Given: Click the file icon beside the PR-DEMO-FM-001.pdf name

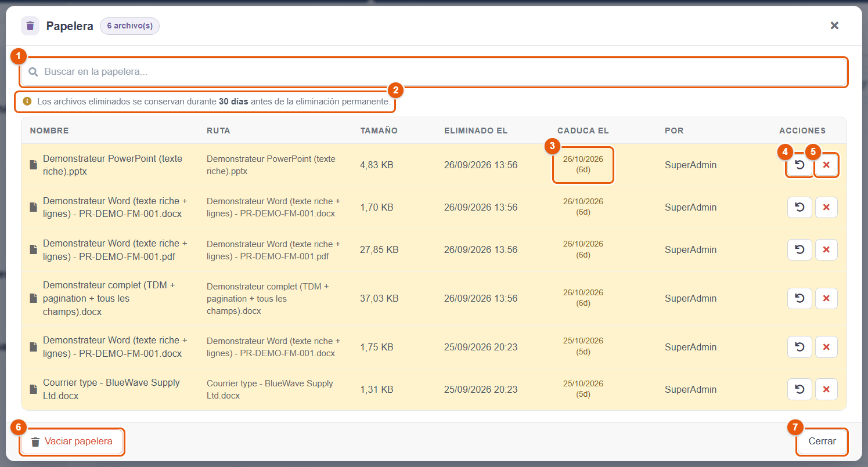Looking at the screenshot, I should [x=34, y=250].
